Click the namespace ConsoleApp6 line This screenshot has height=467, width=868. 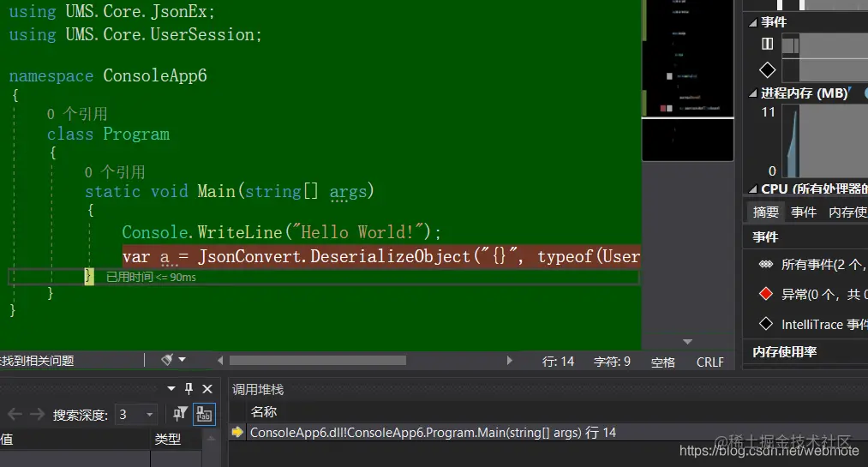108,75
